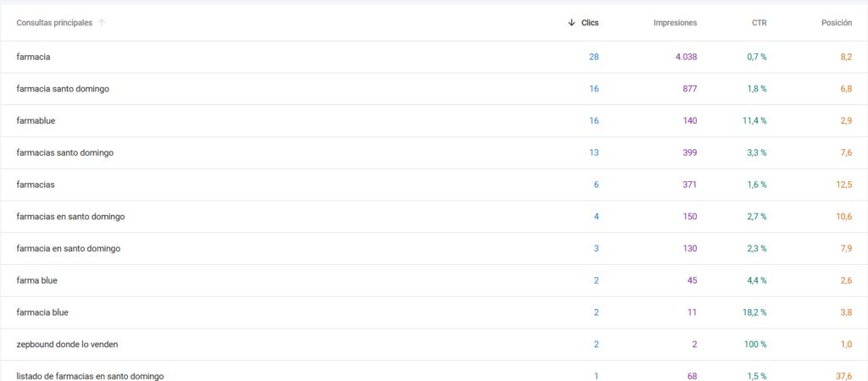Select 'farmacia en santo domingo' query
868x381 pixels.
[x=434, y=248]
